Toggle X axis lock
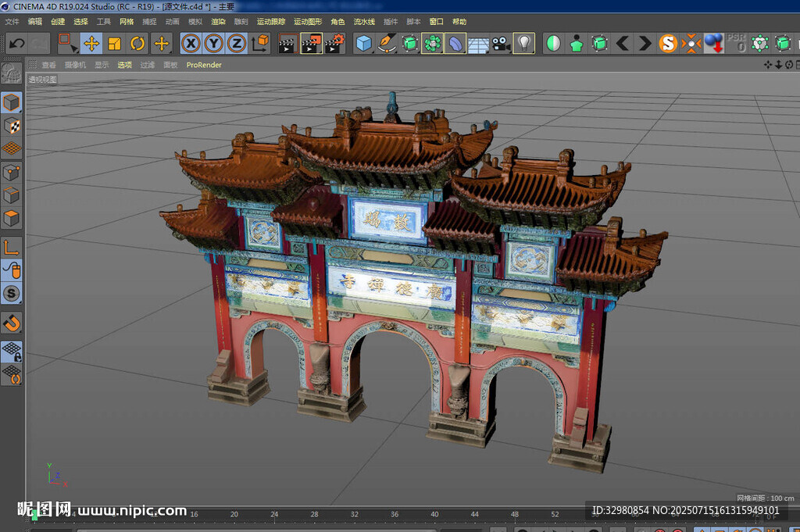This screenshot has width=800, height=532. click(x=191, y=43)
